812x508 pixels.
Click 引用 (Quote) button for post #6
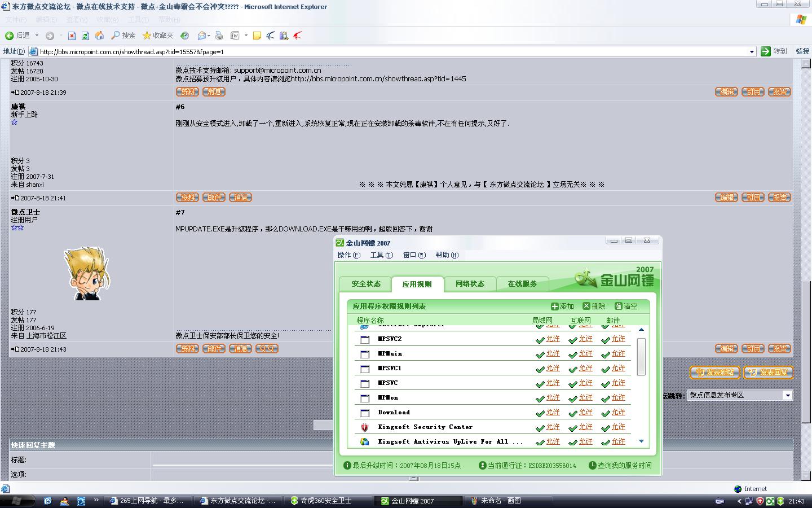coord(753,198)
